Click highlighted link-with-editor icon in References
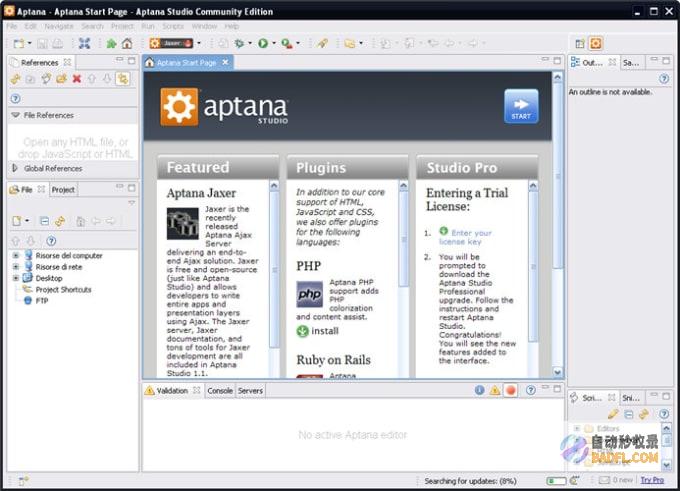This screenshot has height=491, width=680. coord(123,79)
